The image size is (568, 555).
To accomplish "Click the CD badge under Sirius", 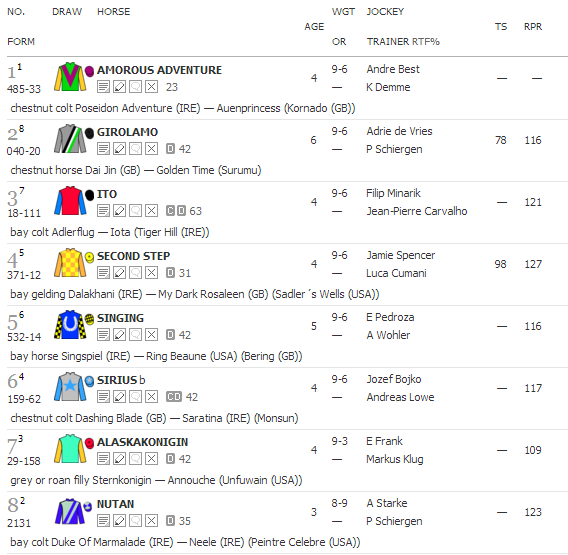I will coord(174,397).
